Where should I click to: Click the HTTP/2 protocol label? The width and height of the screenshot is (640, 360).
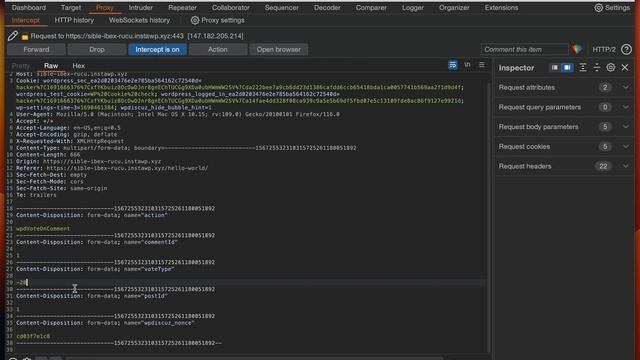(604, 49)
